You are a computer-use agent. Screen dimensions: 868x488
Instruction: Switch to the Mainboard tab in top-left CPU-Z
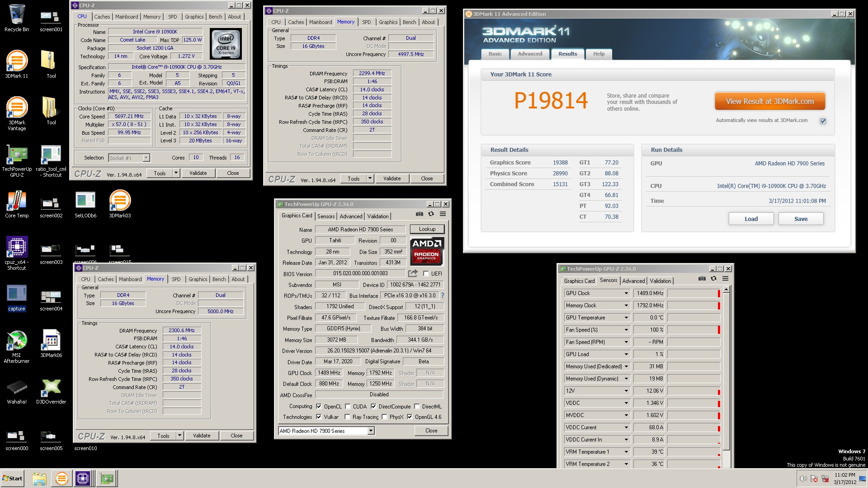pyautogui.click(x=127, y=17)
